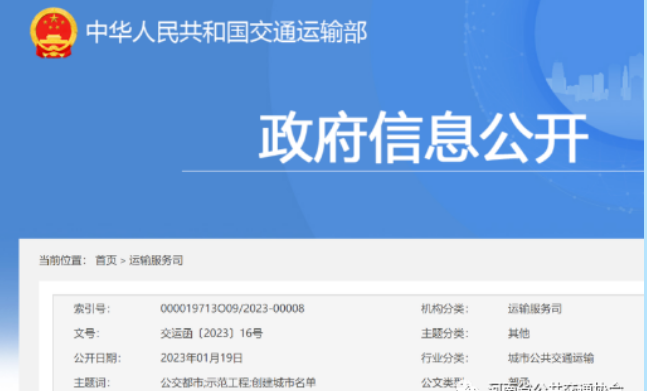Viewport: 647px width, 391px height.
Task: Select the 当前位置 label
Action: point(63,260)
